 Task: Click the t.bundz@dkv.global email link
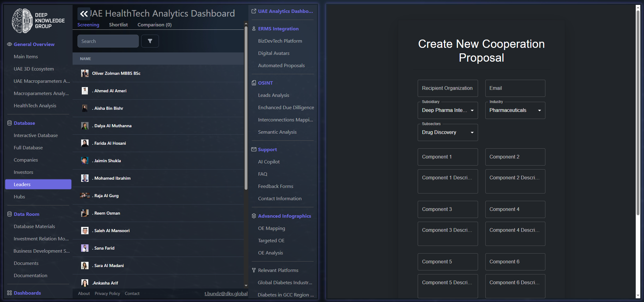(226, 294)
